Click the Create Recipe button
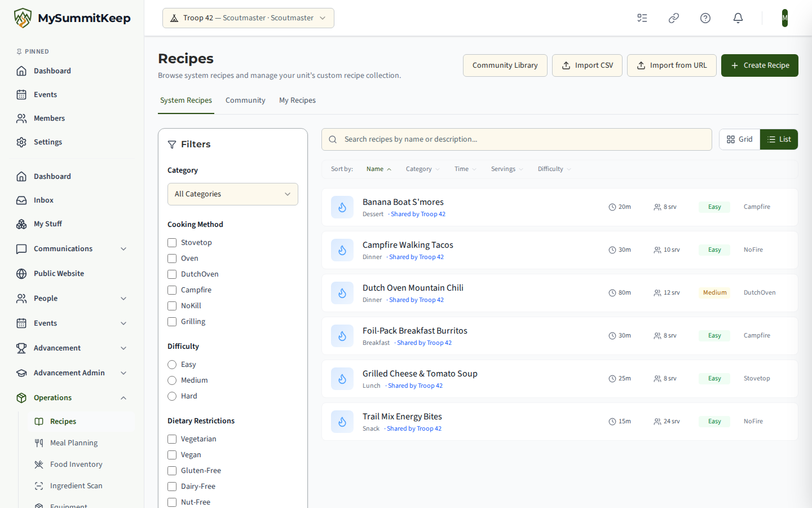Image resolution: width=812 pixels, height=508 pixels. point(760,65)
